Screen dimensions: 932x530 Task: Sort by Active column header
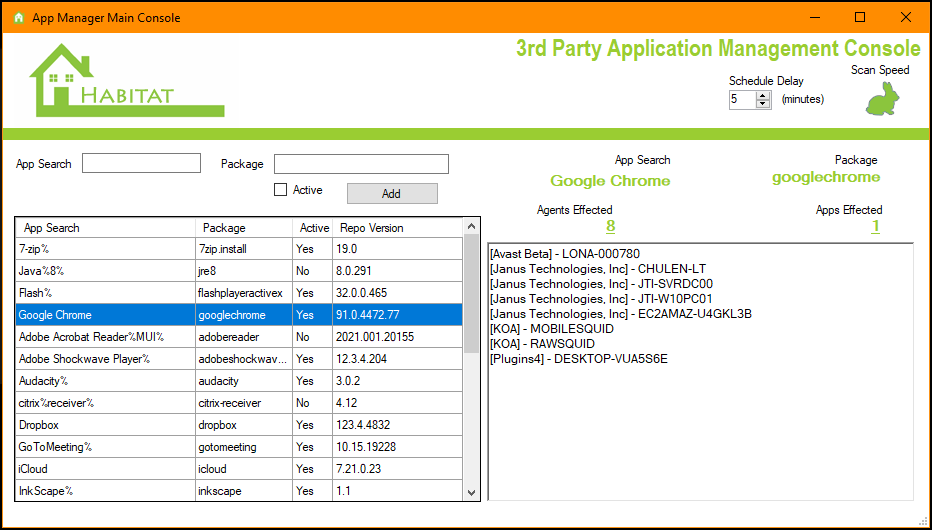tap(313, 228)
